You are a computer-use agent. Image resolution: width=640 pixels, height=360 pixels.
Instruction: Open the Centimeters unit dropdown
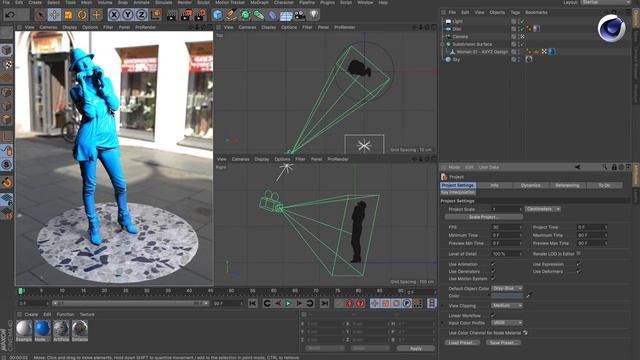coord(542,209)
